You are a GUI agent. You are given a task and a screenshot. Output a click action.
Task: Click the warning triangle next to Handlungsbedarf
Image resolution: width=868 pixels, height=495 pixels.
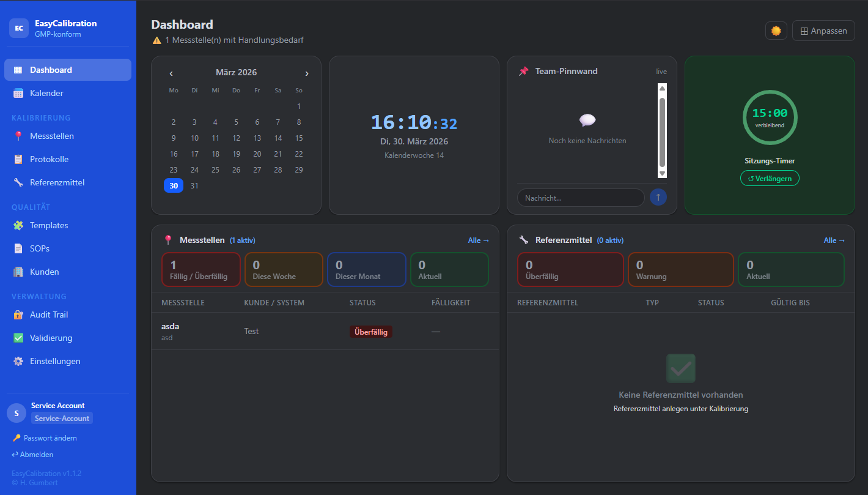point(157,40)
